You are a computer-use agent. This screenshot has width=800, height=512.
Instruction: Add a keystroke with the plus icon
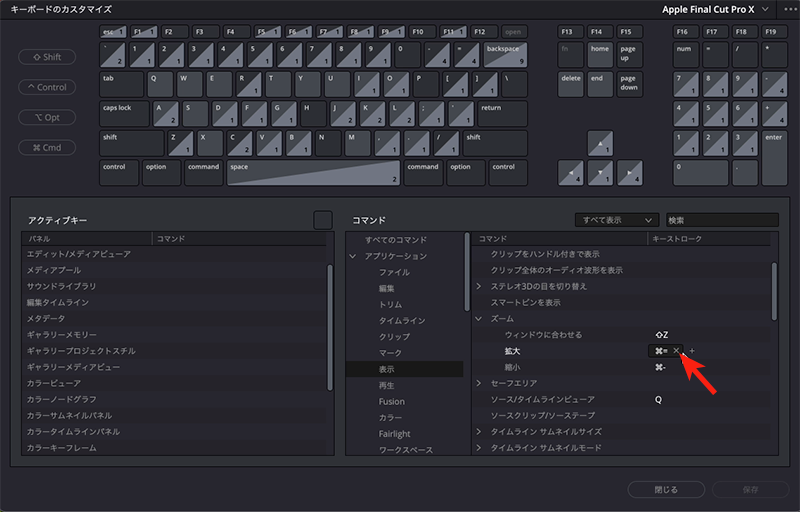[x=692, y=351]
